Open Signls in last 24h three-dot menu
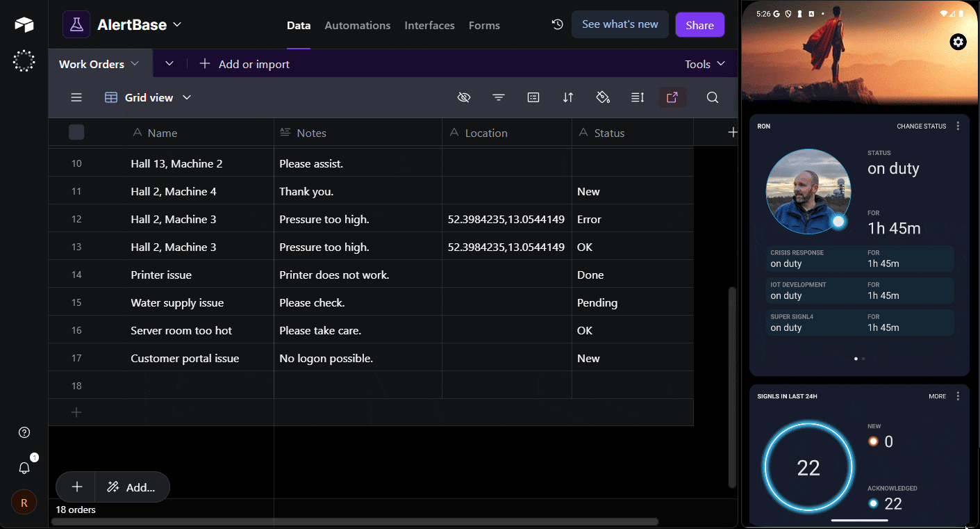The width and height of the screenshot is (980, 529). 958,396
